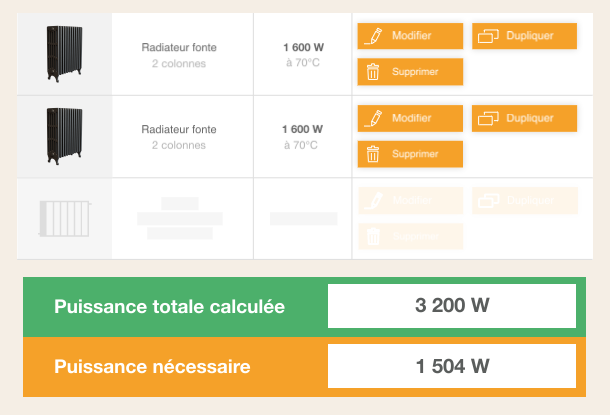Click second row's 1 600 W power value
The image size is (610, 415).
tap(302, 129)
